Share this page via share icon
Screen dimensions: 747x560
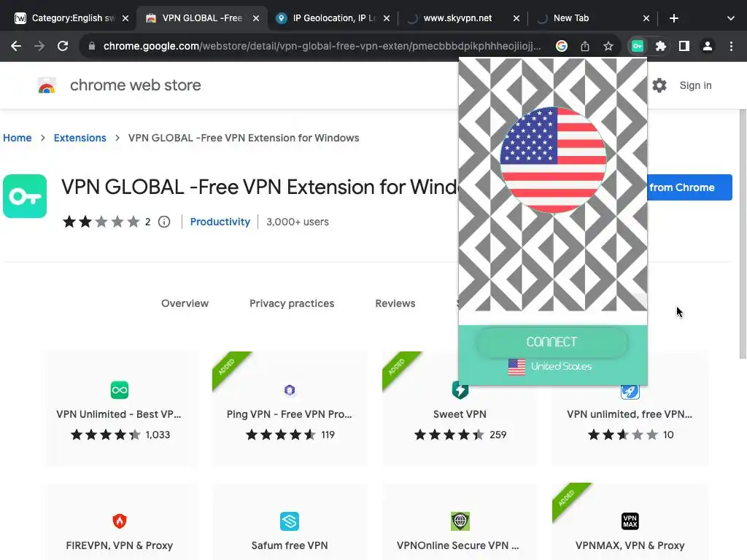point(585,46)
